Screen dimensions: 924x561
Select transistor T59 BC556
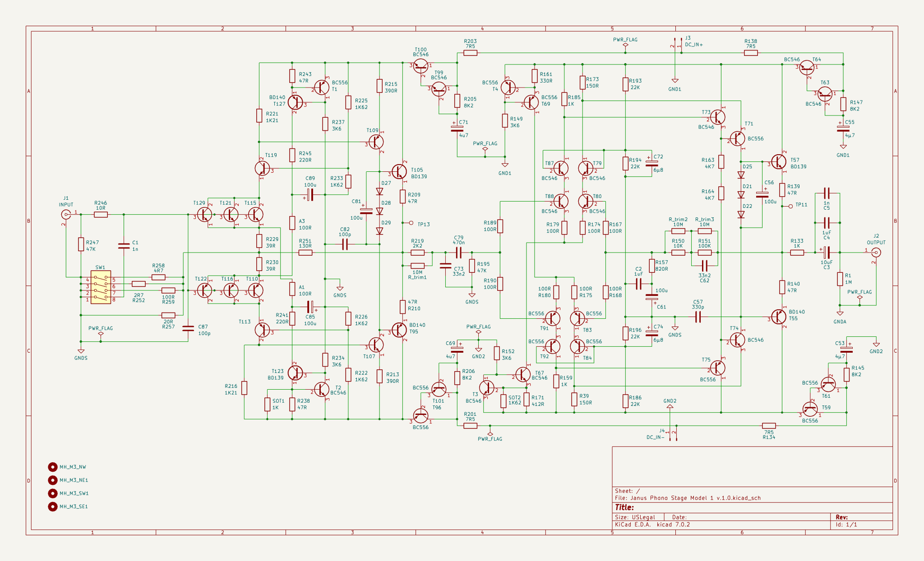tap(810, 409)
